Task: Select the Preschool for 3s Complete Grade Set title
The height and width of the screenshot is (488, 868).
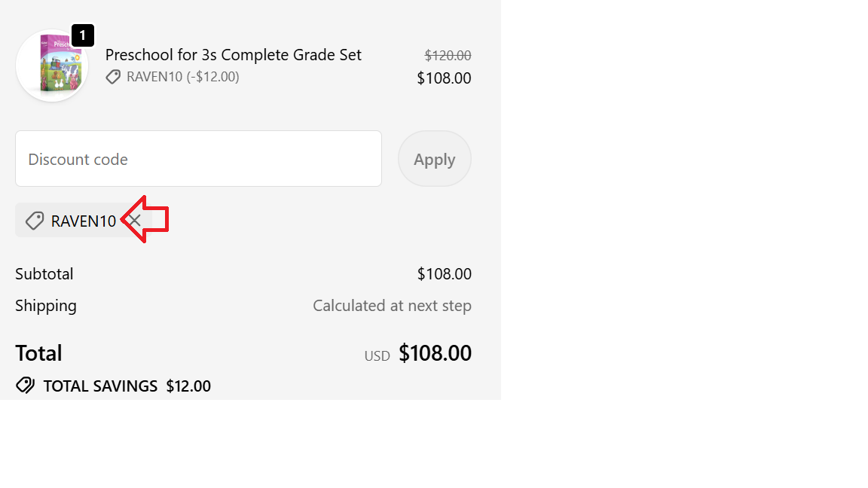Action: 234,54
